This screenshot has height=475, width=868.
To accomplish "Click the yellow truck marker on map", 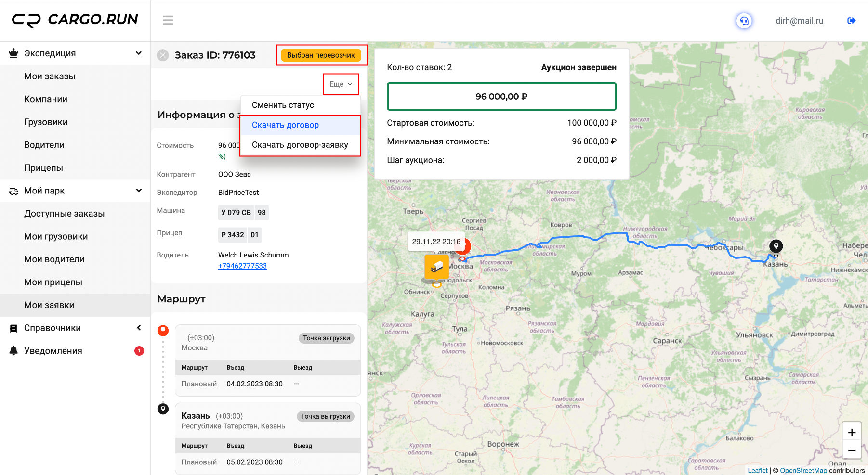I will click(436, 267).
